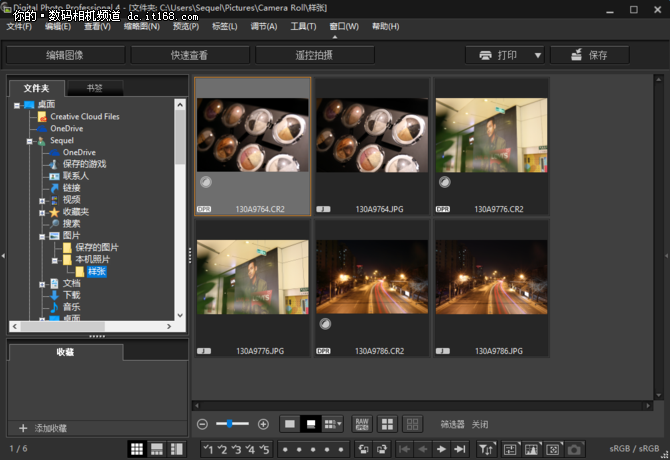670x460 pixels.
Task: Select thumbnail 130A9786.CR2
Action: click(x=372, y=288)
